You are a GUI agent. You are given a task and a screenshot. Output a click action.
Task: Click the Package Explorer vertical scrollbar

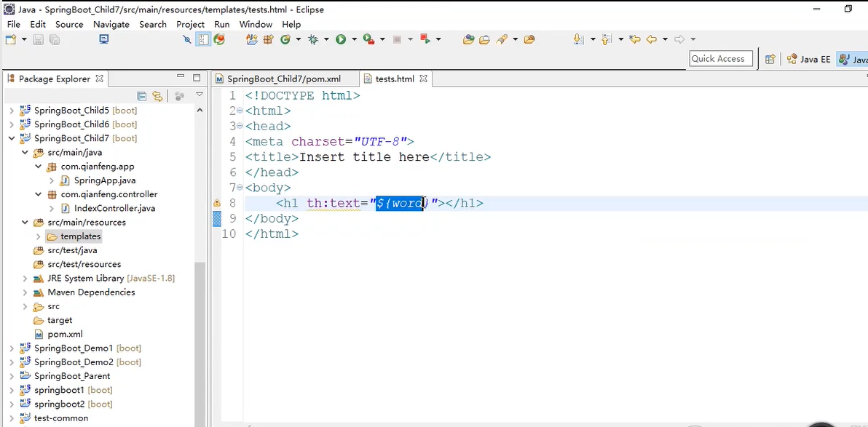coord(200,343)
